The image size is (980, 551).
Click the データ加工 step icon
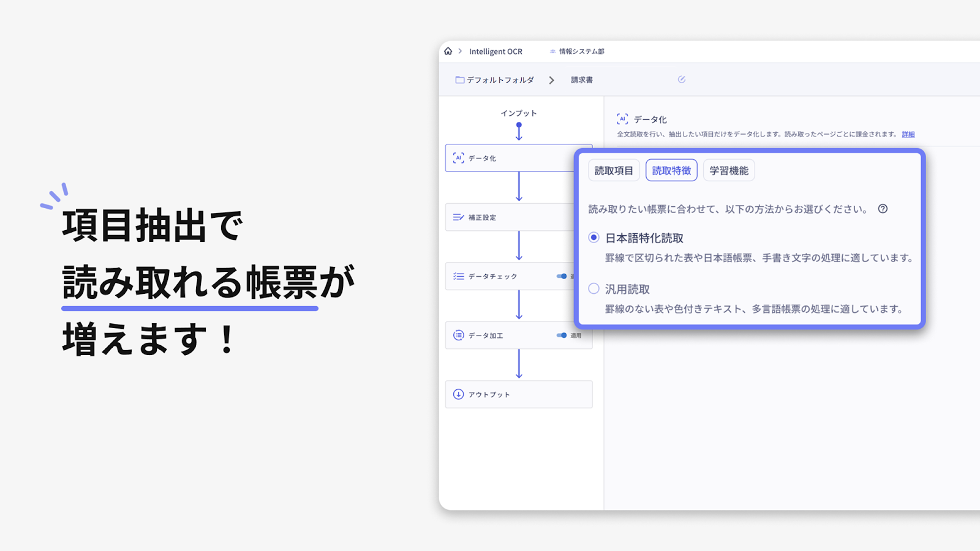[458, 335]
